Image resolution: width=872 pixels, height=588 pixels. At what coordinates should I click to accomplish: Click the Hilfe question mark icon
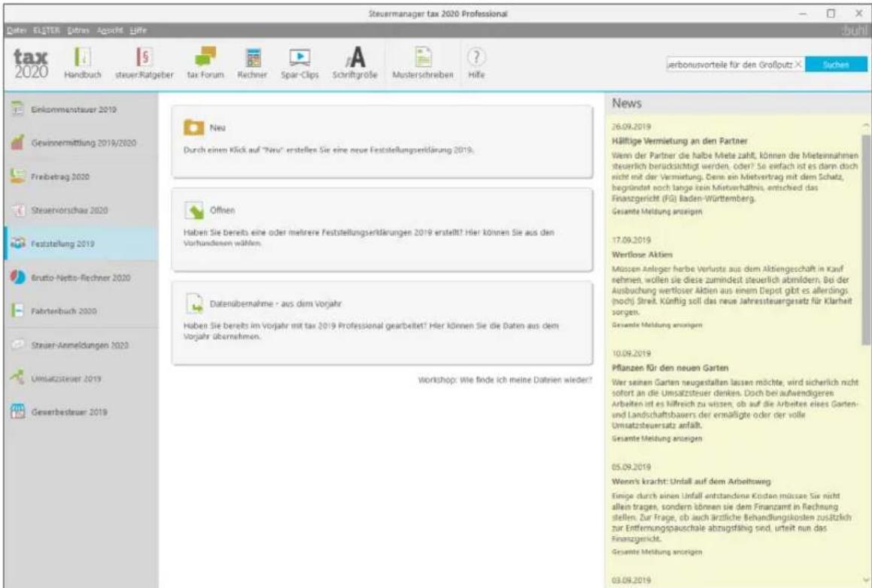(476, 56)
